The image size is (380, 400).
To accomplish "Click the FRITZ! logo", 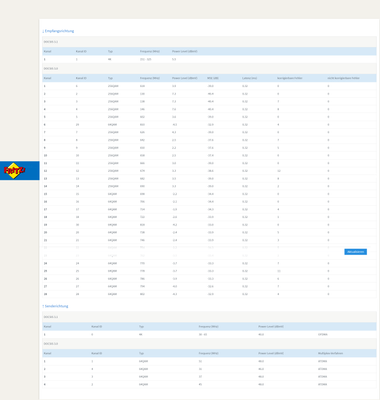I will tap(15, 171).
